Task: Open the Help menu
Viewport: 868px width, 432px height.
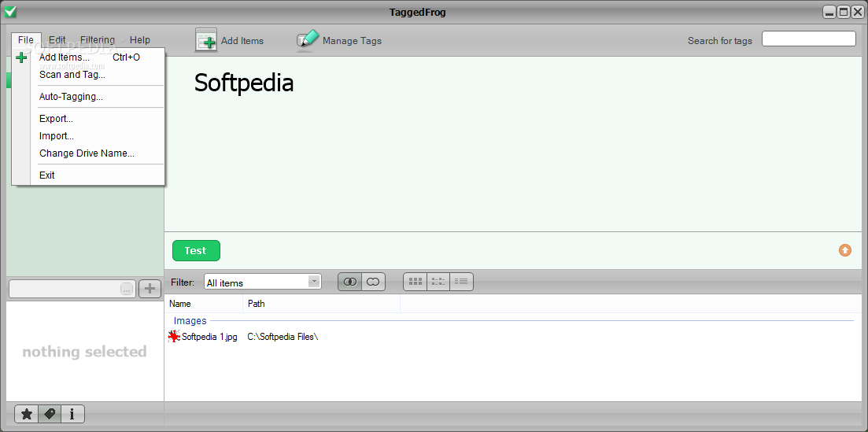Action: pos(139,40)
